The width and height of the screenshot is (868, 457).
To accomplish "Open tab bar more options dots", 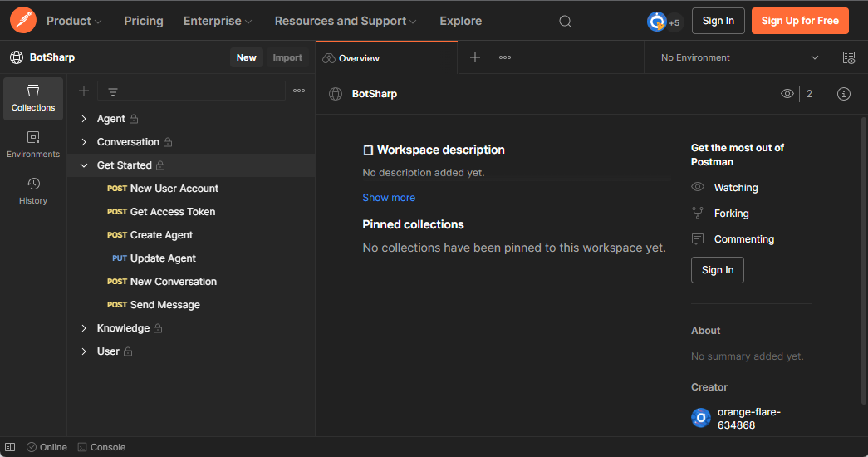I will click(505, 57).
